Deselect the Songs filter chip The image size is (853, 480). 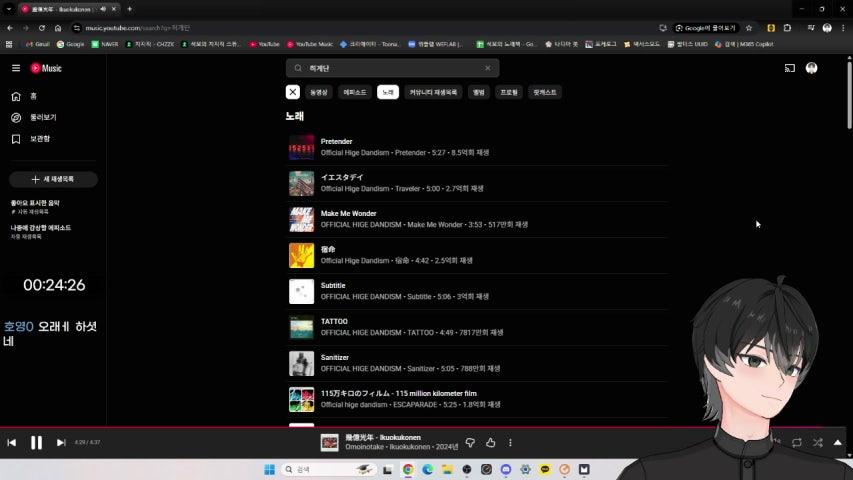(x=388, y=92)
